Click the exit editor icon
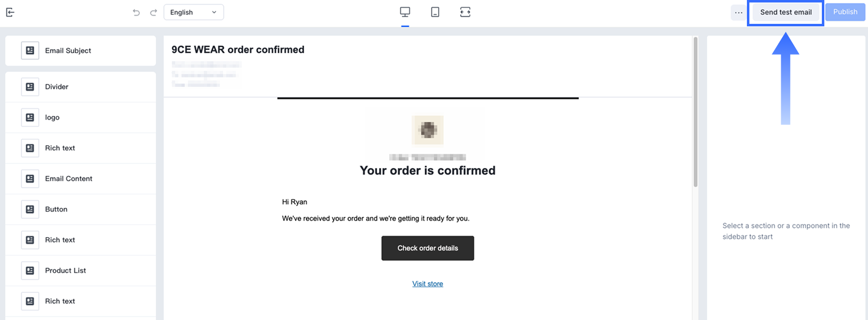This screenshot has width=868, height=320. click(x=10, y=12)
